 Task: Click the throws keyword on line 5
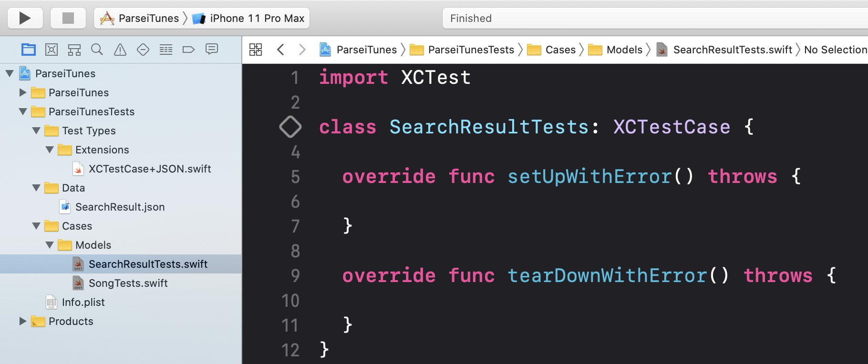tap(743, 176)
